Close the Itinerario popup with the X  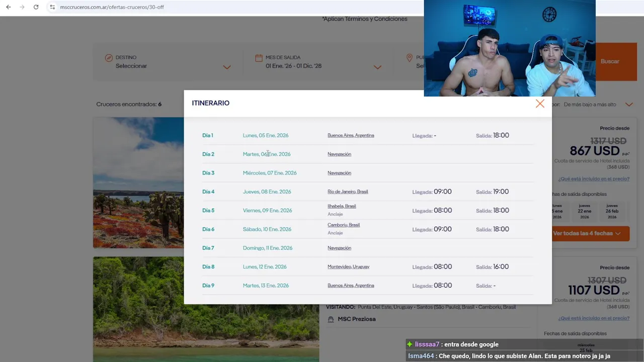[x=540, y=104]
